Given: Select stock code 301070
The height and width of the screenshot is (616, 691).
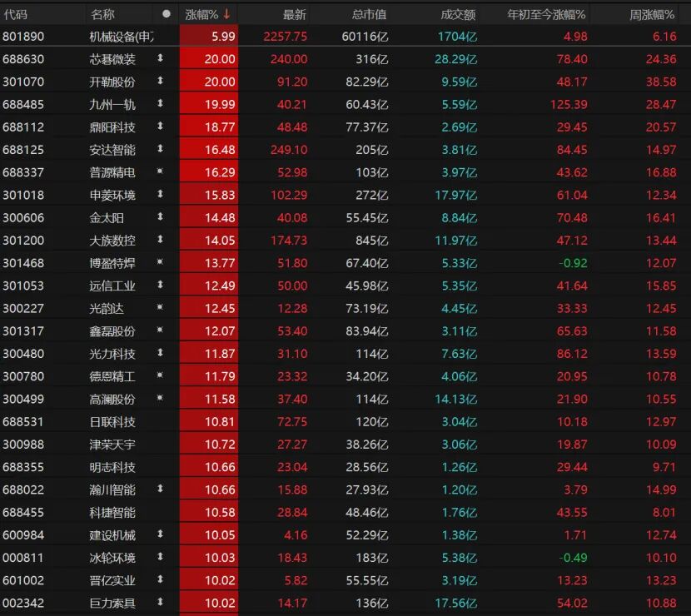Looking at the screenshot, I should click(23, 82).
